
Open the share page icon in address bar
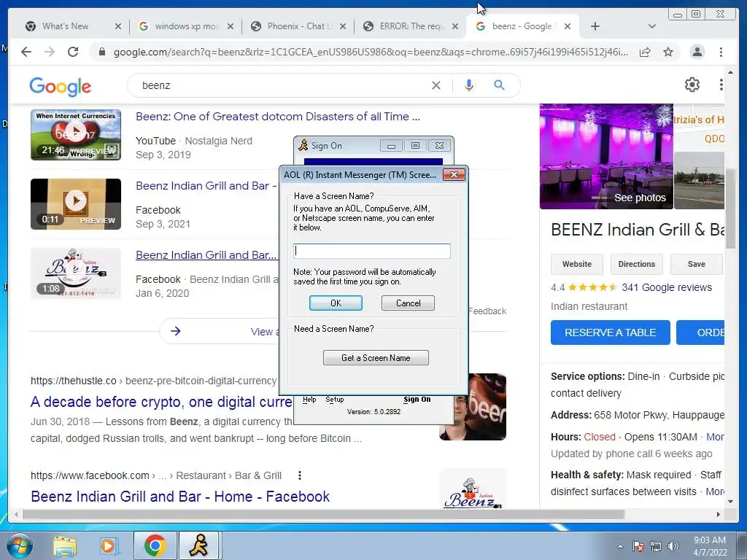point(645,52)
